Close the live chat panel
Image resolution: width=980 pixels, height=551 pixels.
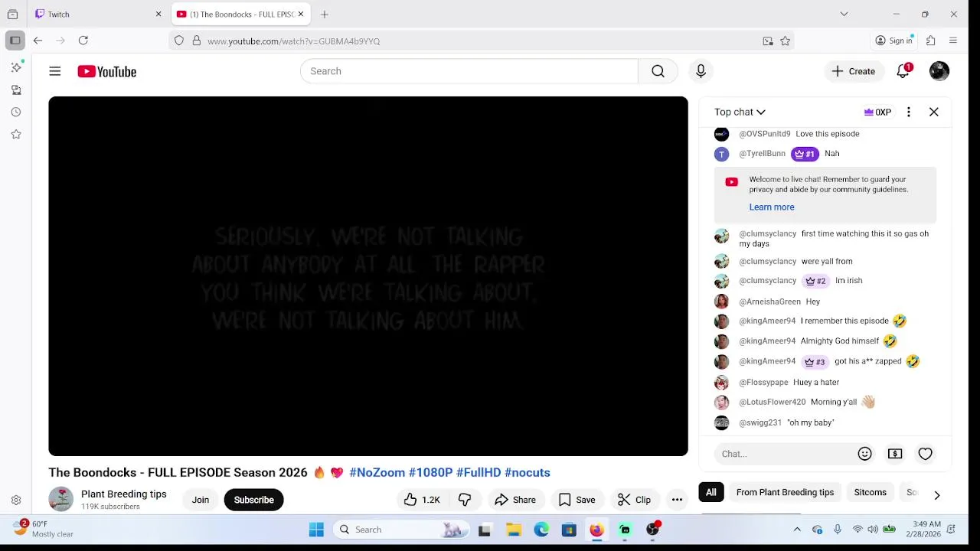click(x=934, y=112)
